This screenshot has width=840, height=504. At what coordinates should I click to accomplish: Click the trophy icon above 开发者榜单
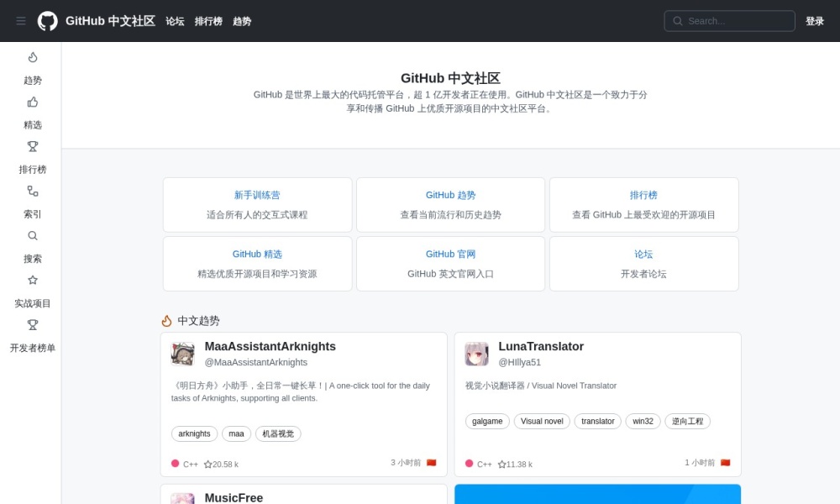pyautogui.click(x=33, y=324)
